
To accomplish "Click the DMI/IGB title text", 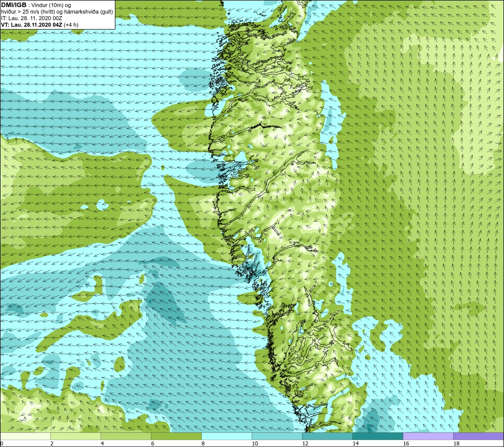I will click(14, 5).
